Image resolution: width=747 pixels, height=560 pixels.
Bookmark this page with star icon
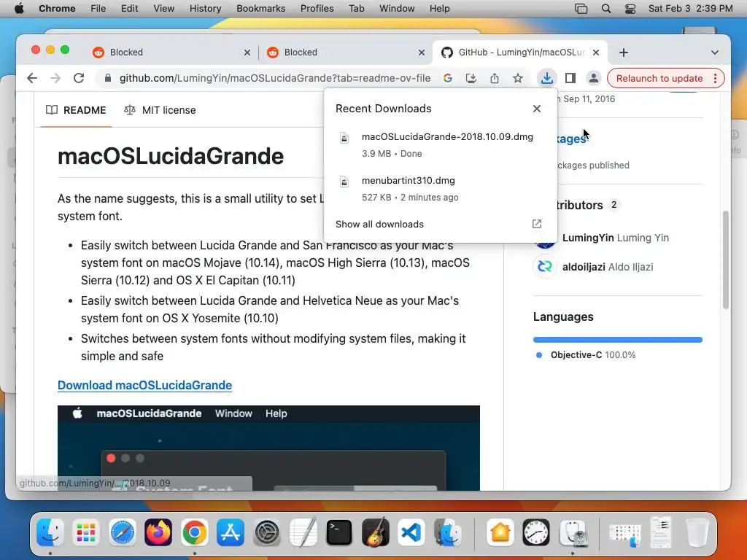518,78
